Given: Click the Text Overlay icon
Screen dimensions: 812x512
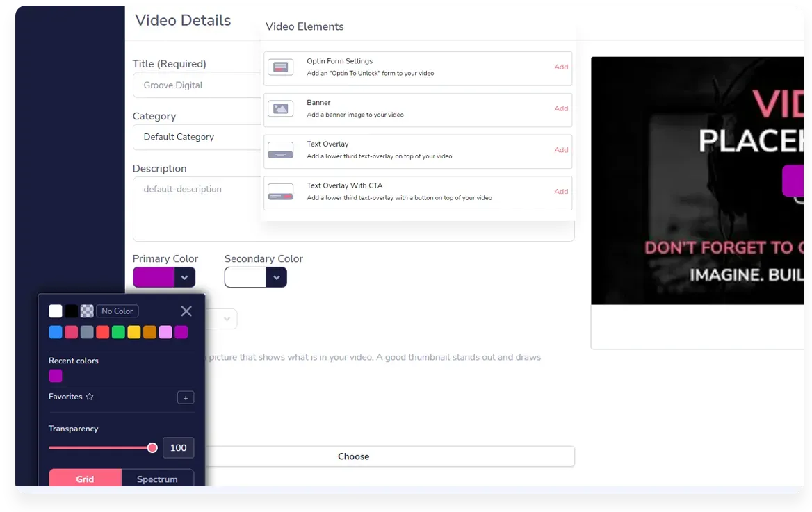Looking at the screenshot, I should [x=280, y=150].
